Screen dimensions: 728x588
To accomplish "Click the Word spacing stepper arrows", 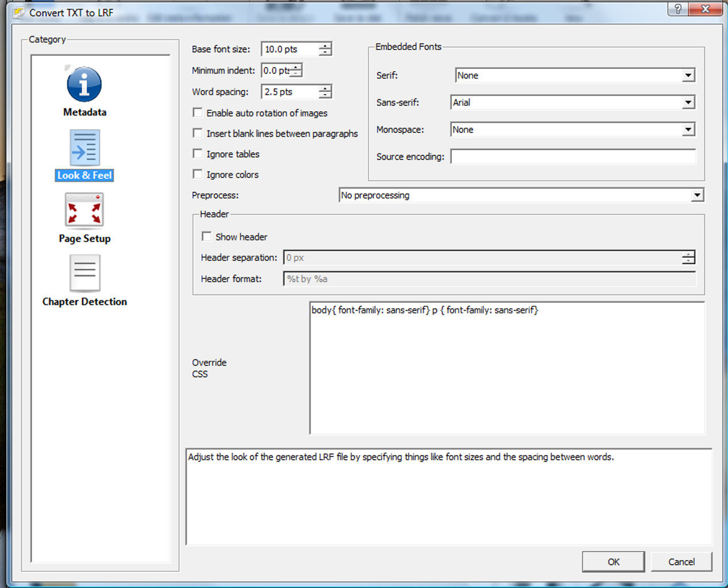I will [x=326, y=92].
